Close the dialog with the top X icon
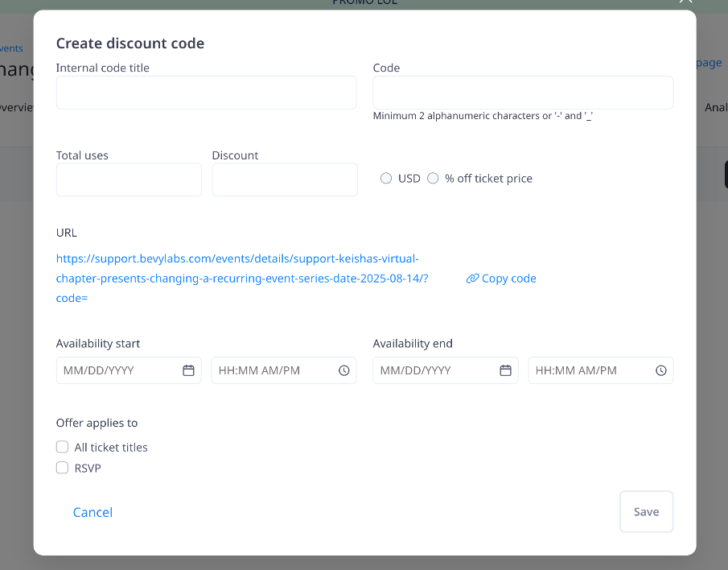Image resolution: width=728 pixels, height=570 pixels. pos(685,2)
